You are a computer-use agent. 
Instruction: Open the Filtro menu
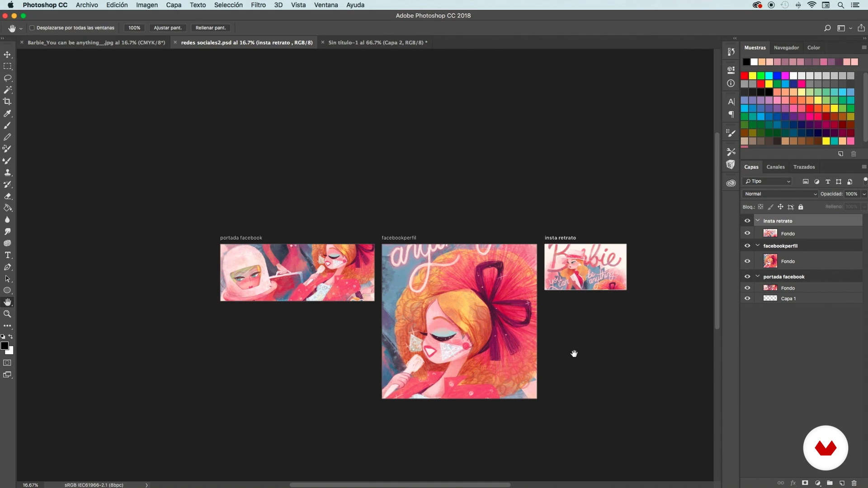click(x=258, y=5)
